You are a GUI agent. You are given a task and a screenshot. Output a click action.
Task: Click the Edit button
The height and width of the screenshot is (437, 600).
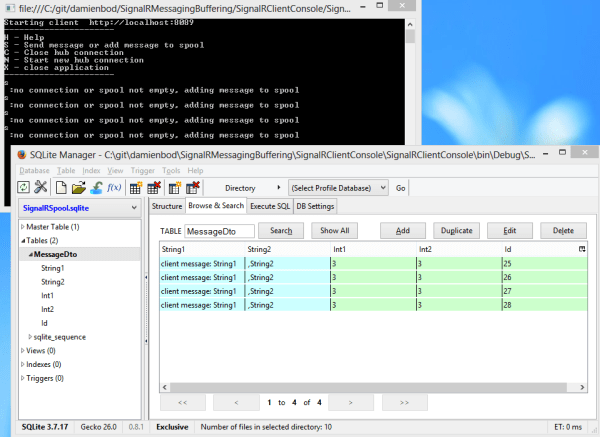[509, 230]
